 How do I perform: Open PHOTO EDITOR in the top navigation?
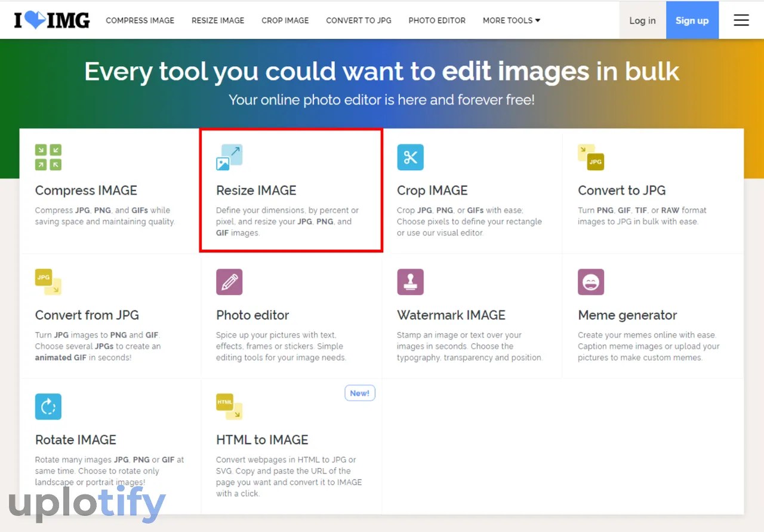[x=437, y=20]
